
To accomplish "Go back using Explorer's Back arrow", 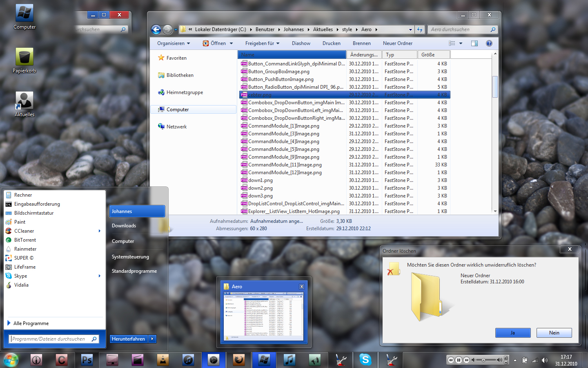I will pos(156,29).
